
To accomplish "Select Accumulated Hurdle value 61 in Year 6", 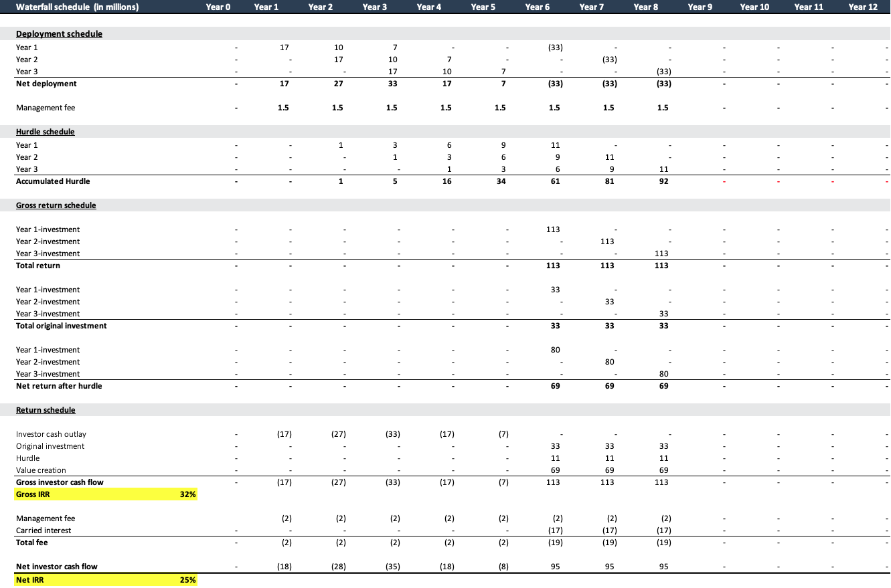I will [x=555, y=181].
